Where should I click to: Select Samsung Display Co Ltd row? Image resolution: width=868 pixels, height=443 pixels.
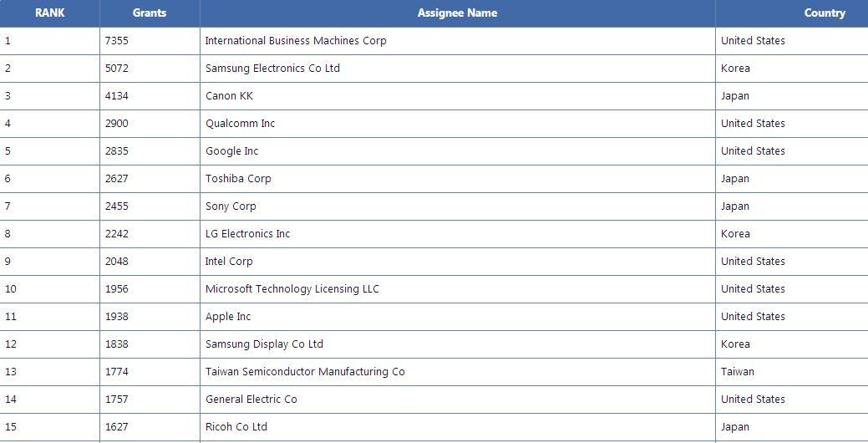click(264, 344)
